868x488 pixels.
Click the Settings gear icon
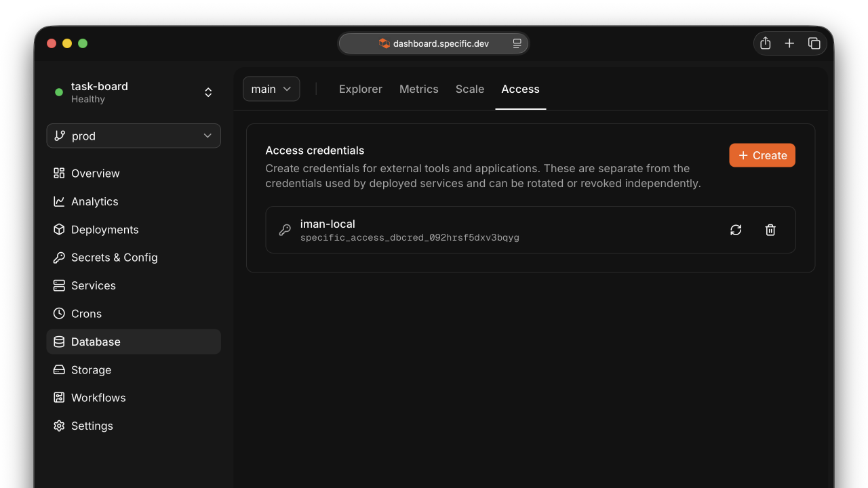59,426
